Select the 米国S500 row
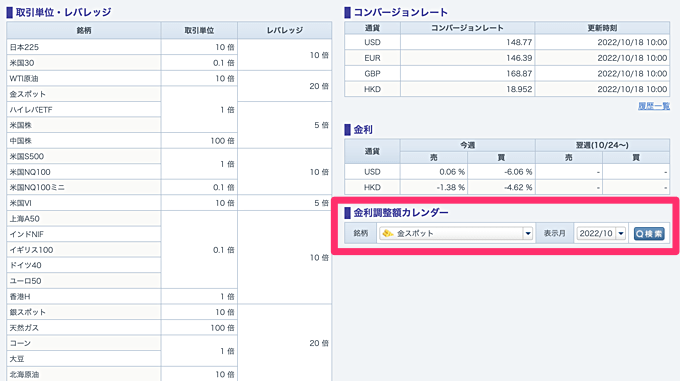 tap(84, 156)
